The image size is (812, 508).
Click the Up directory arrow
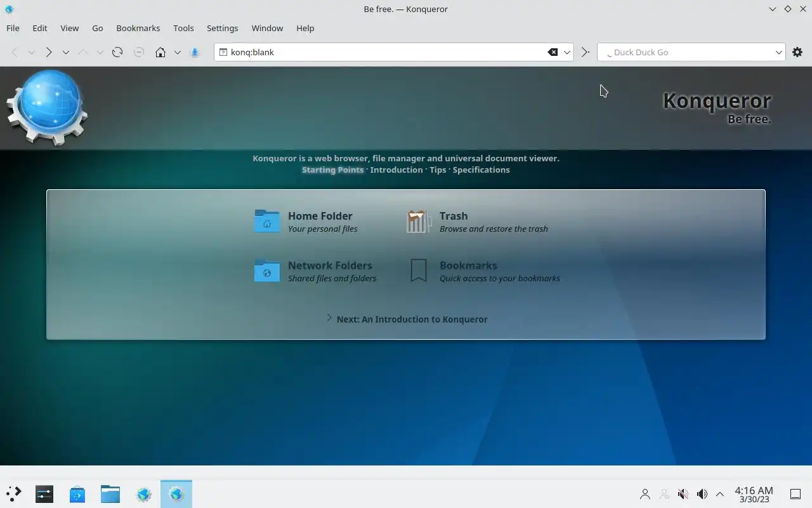(x=83, y=52)
